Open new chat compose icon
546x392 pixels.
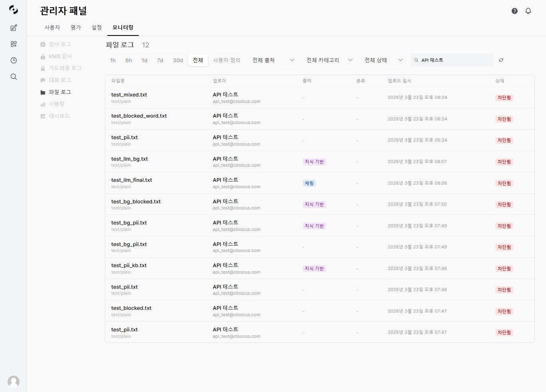pyautogui.click(x=14, y=28)
